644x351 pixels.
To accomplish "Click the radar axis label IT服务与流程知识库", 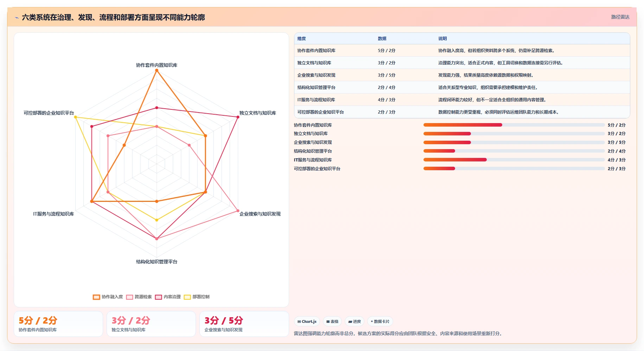I will tap(53, 214).
